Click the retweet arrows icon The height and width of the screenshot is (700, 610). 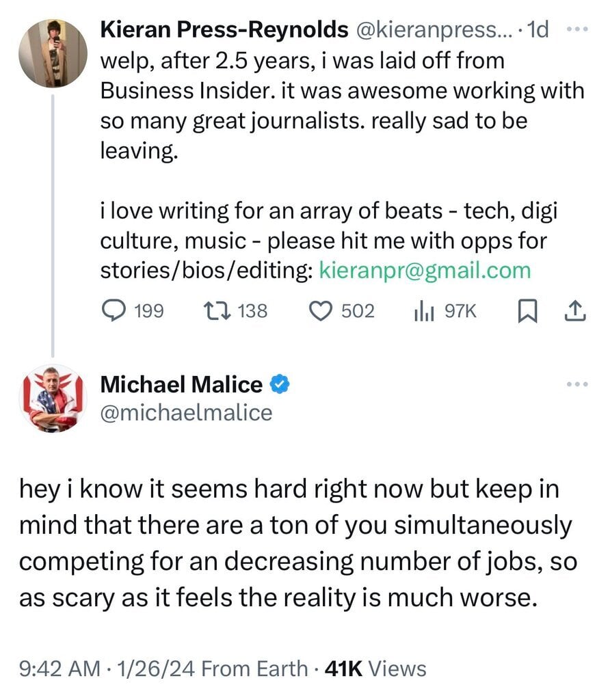point(217,311)
